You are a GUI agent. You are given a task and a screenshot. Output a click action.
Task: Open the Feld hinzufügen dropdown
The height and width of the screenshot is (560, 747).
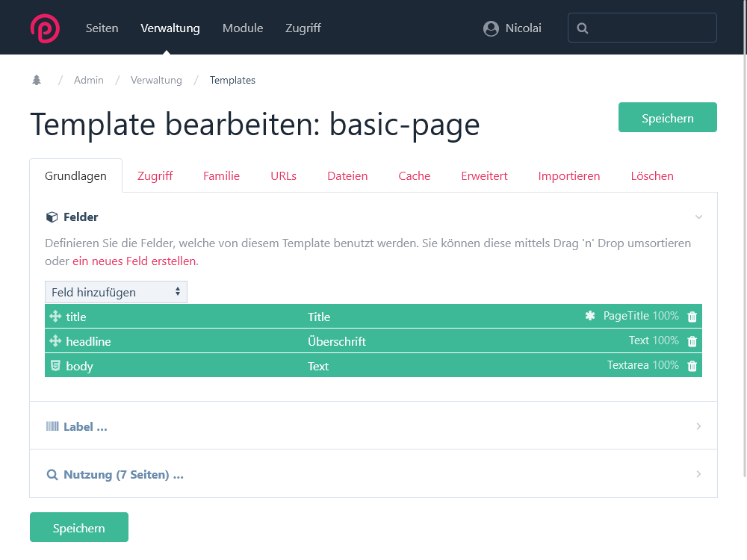(x=116, y=292)
